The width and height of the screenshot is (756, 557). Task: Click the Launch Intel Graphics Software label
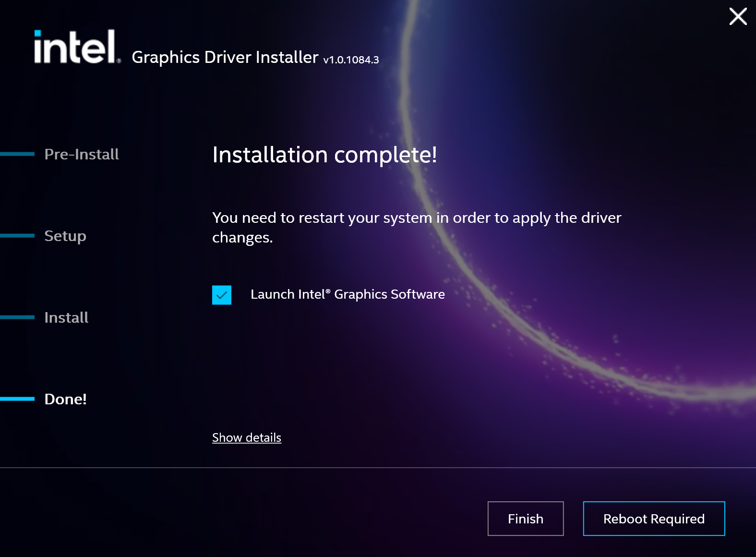[x=348, y=294]
